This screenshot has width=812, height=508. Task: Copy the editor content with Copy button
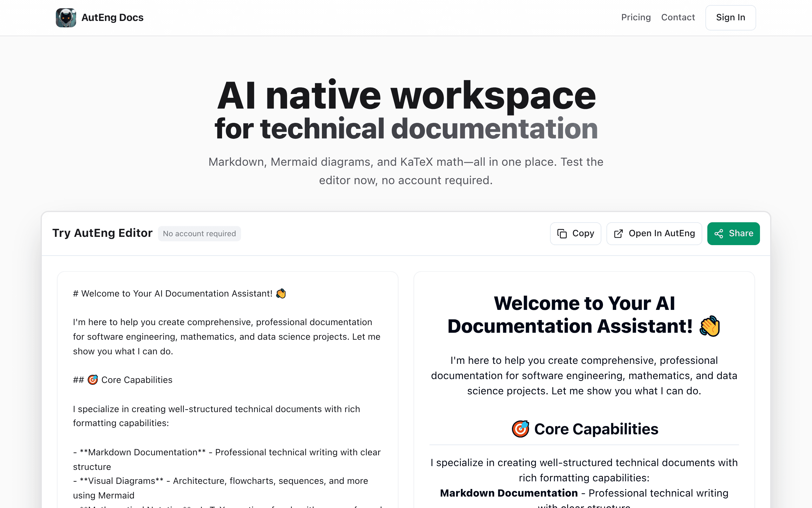575,233
